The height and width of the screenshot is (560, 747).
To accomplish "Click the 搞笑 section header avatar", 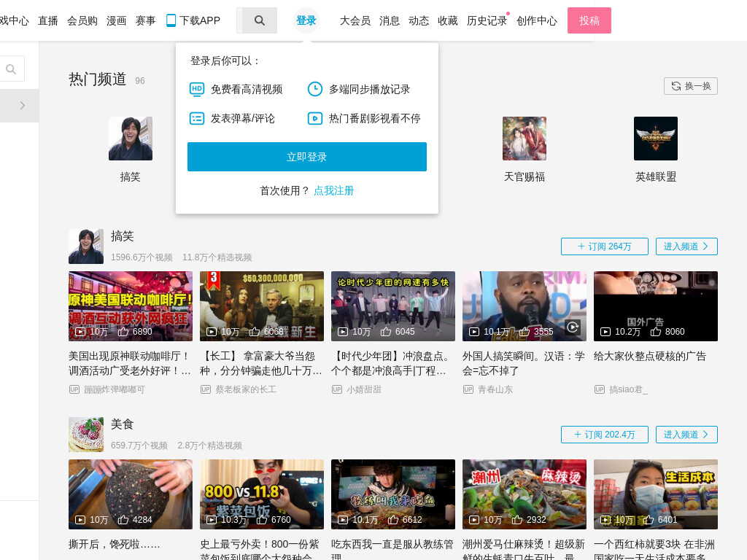I will (x=86, y=246).
